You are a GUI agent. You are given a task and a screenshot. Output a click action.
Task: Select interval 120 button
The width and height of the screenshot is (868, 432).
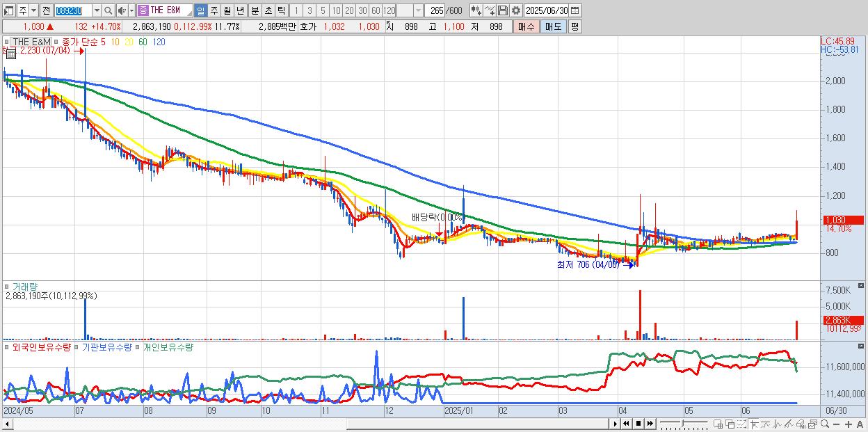point(389,10)
